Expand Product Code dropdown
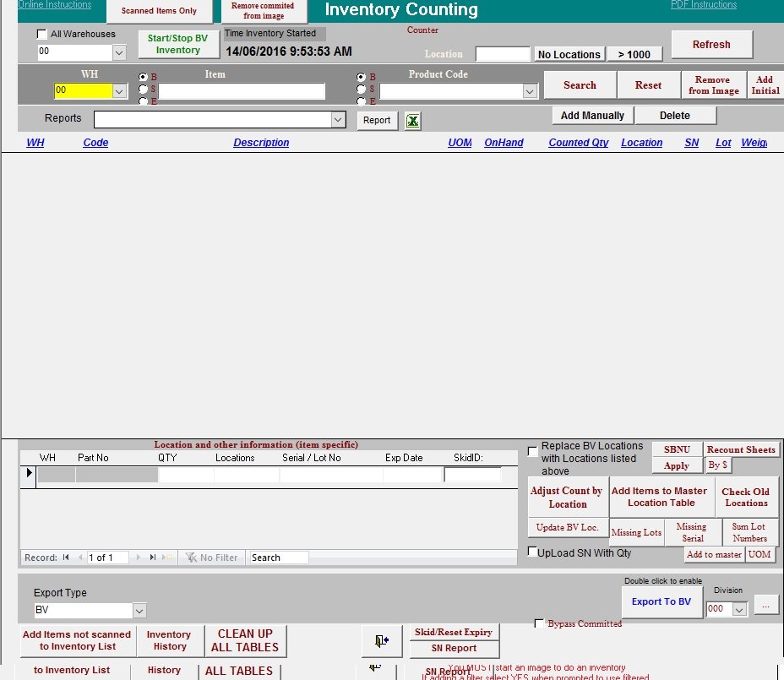This screenshot has width=784, height=680. pyautogui.click(x=530, y=91)
